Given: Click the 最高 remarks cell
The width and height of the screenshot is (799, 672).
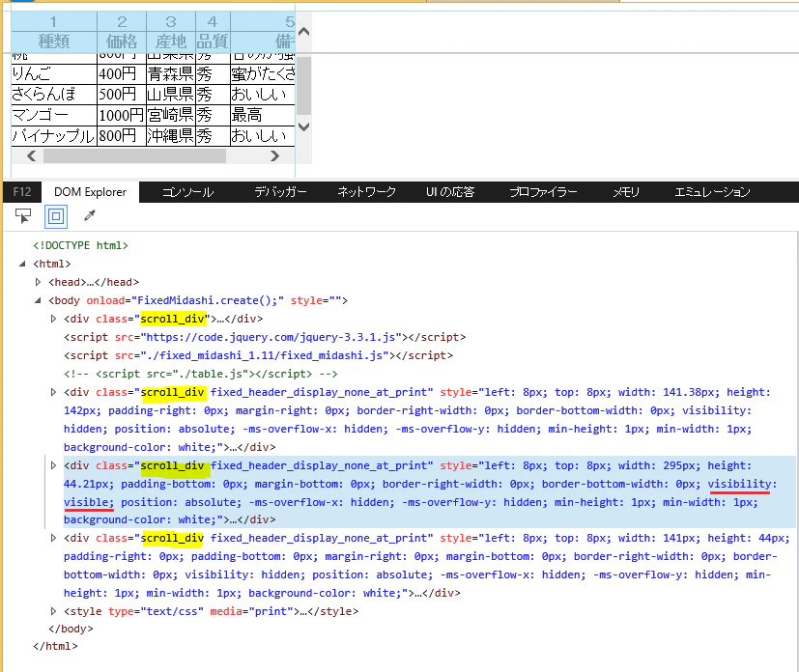Looking at the screenshot, I should (x=263, y=116).
